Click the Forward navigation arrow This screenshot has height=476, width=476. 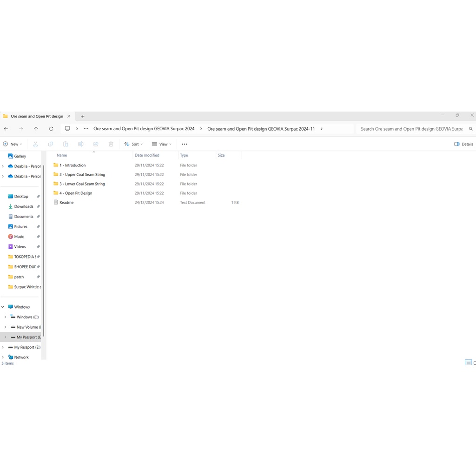21,129
